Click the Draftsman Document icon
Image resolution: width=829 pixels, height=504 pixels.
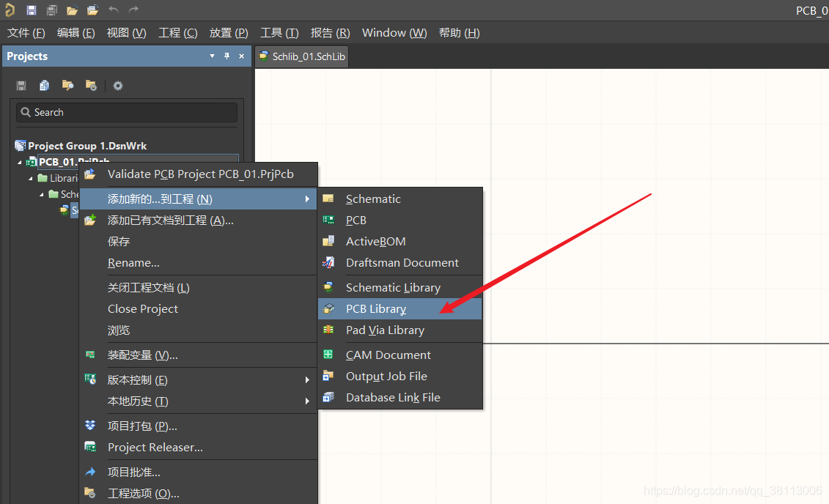(x=328, y=262)
